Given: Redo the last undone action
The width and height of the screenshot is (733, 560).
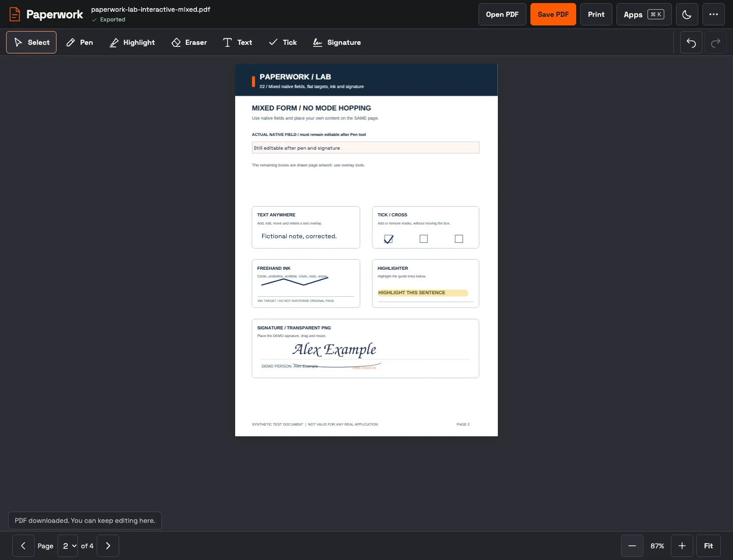Looking at the screenshot, I should click(716, 42).
